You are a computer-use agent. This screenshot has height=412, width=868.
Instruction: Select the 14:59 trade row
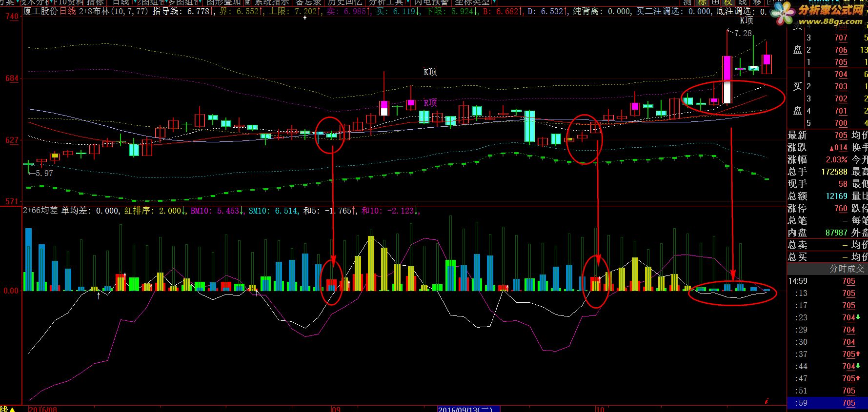point(827,281)
